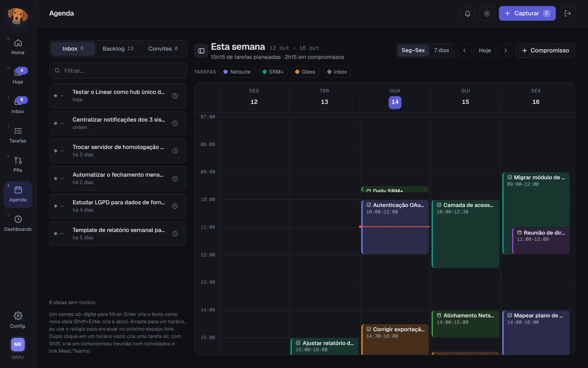Open Centralizar notificações dos 3 sis... idea
Image resolution: width=588 pixels, height=368 pixels.
118,123
